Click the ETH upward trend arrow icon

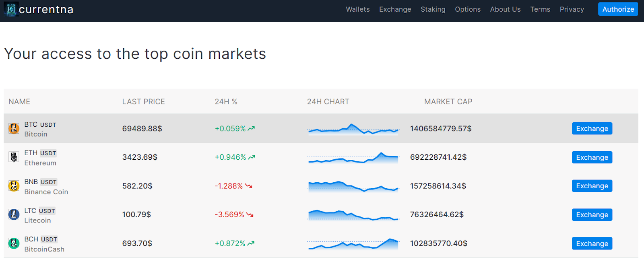tap(252, 157)
